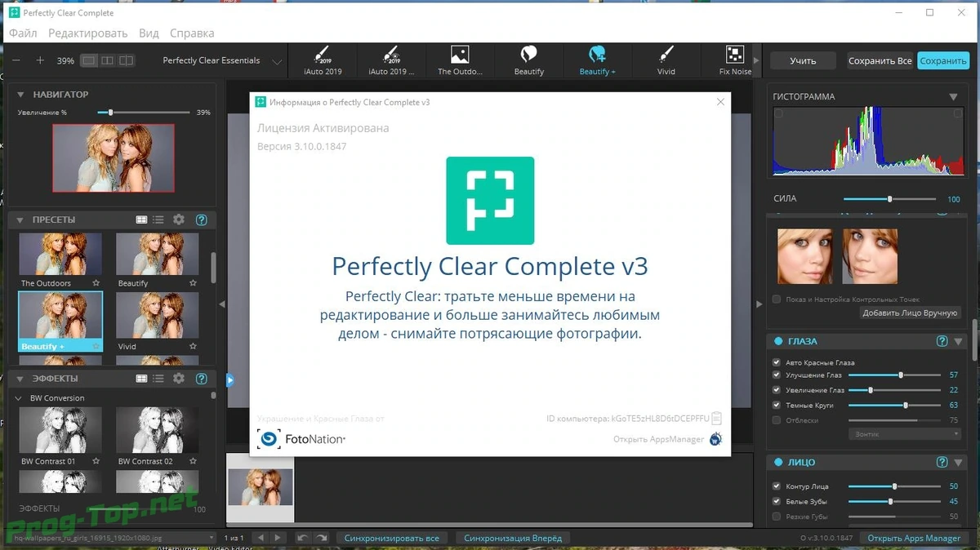Switch to single image view mode
Image resolution: width=980 pixels, height=550 pixels.
point(89,60)
